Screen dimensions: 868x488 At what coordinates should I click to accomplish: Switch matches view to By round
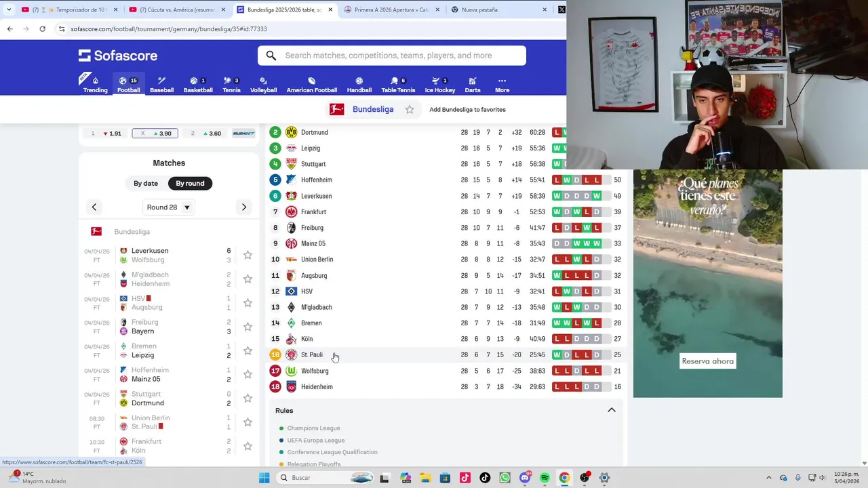click(x=190, y=183)
